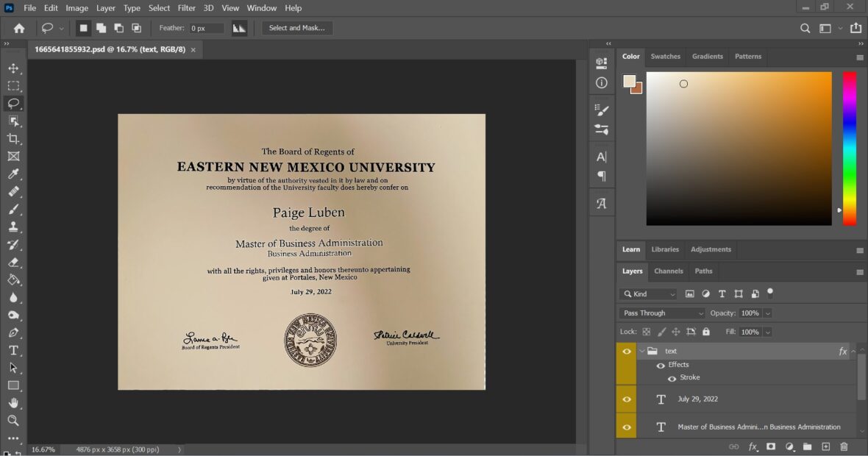
Task: Select the Move tool
Action: pyautogui.click(x=13, y=68)
